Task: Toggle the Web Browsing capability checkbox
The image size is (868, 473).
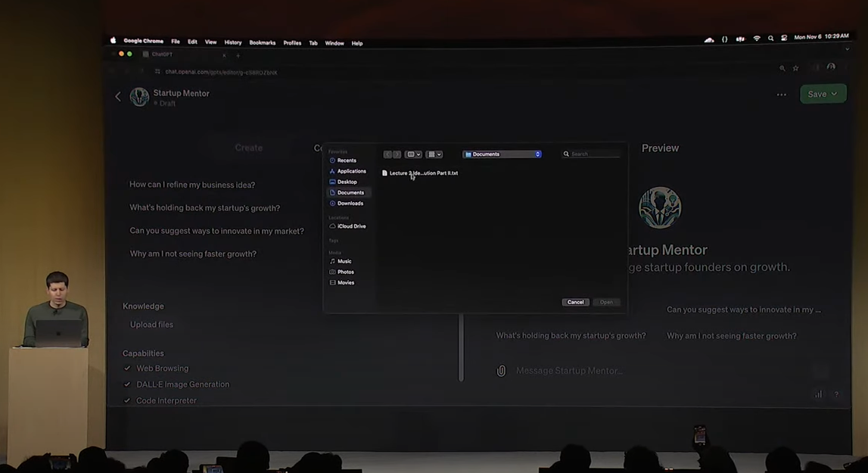Action: tap(127, 369)
